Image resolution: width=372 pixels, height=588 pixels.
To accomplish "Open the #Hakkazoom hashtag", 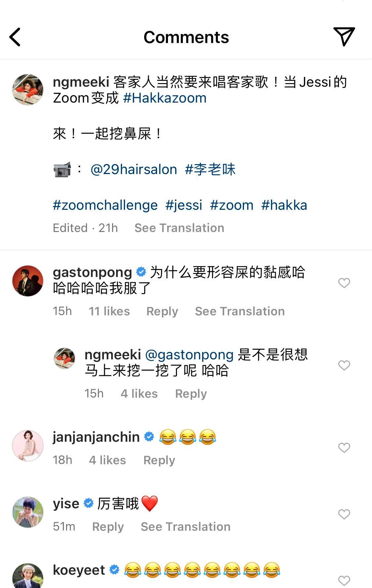I will pos(165,98).
